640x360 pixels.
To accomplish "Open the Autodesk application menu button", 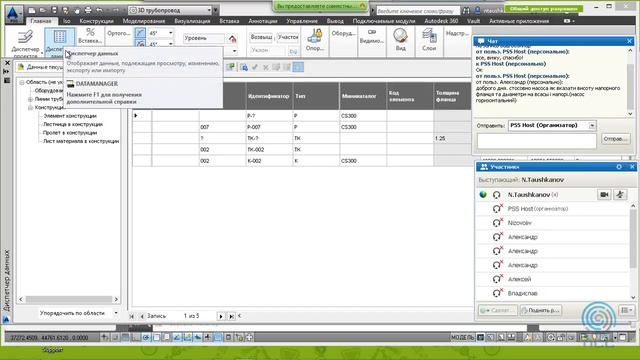I will point(13,13).
